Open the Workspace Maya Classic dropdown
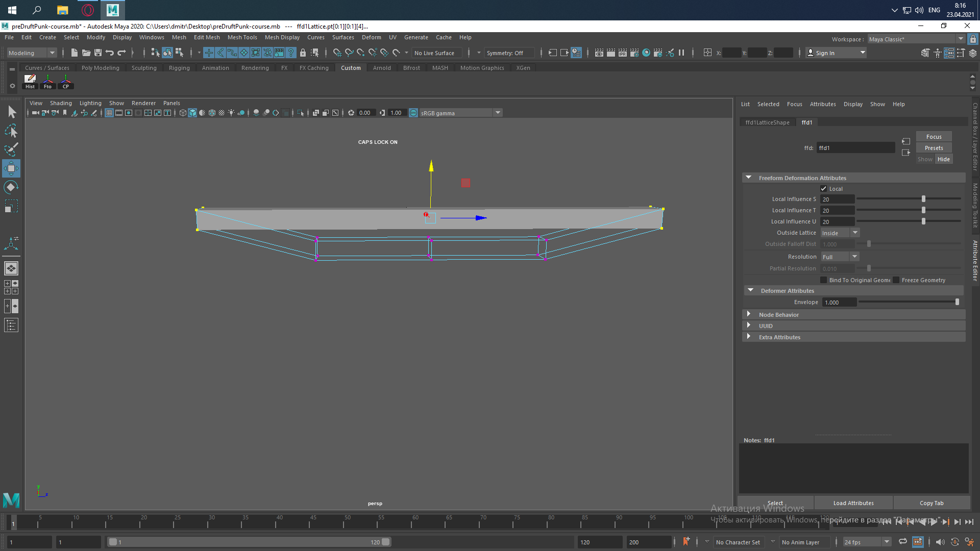 916,39
